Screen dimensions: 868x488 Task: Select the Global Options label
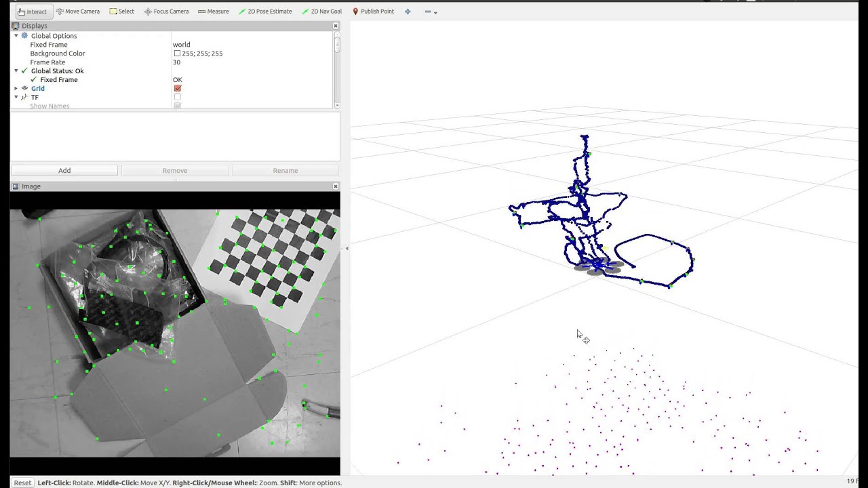(x=54, y=36)
